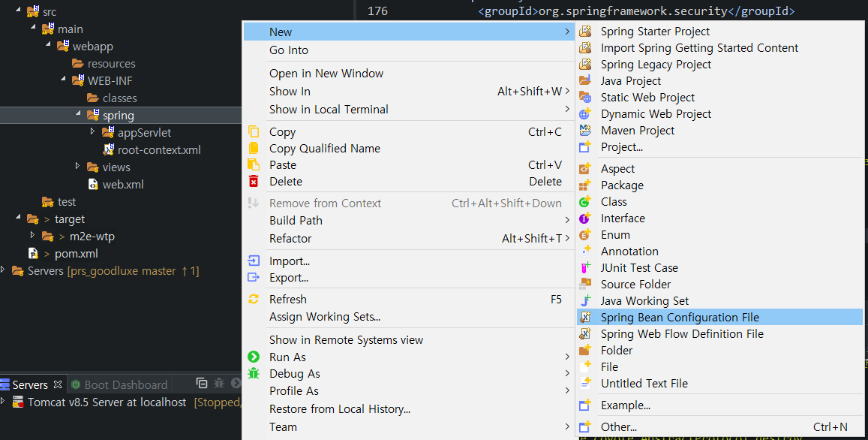This screenshot has width=868, height=440.
Task: Collapse the webapp folder tree arrow
Action: (48, 44)
